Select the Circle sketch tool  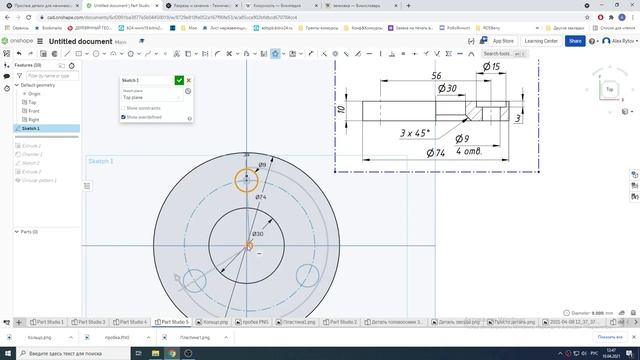(x=96, y=53)
